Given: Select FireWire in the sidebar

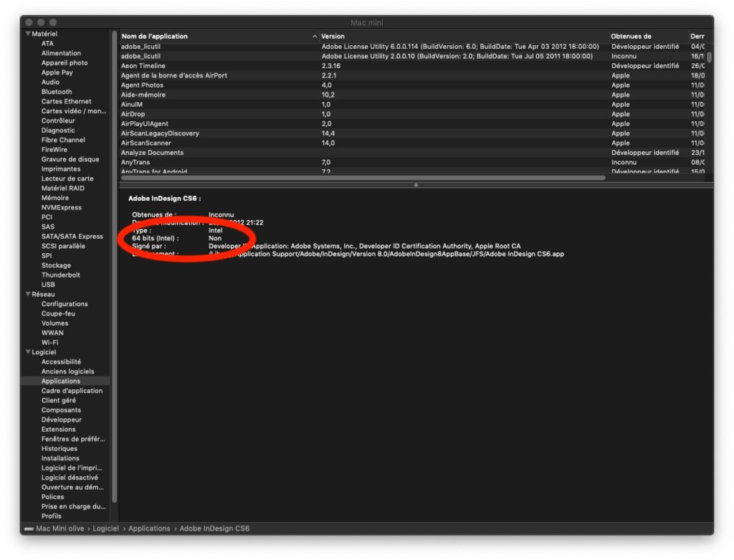Looking at the screenshot, I should coord(54,149).
